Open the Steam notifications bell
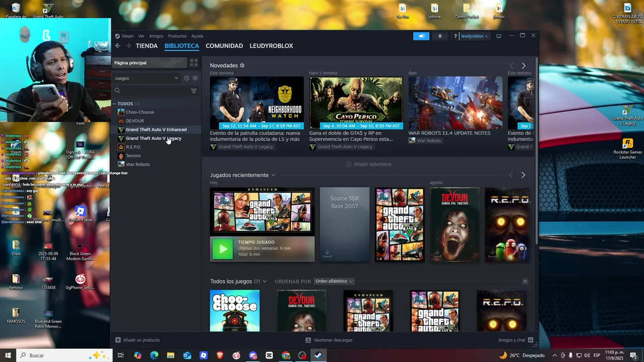Screen dimensions: 644x362 (440, 36)
